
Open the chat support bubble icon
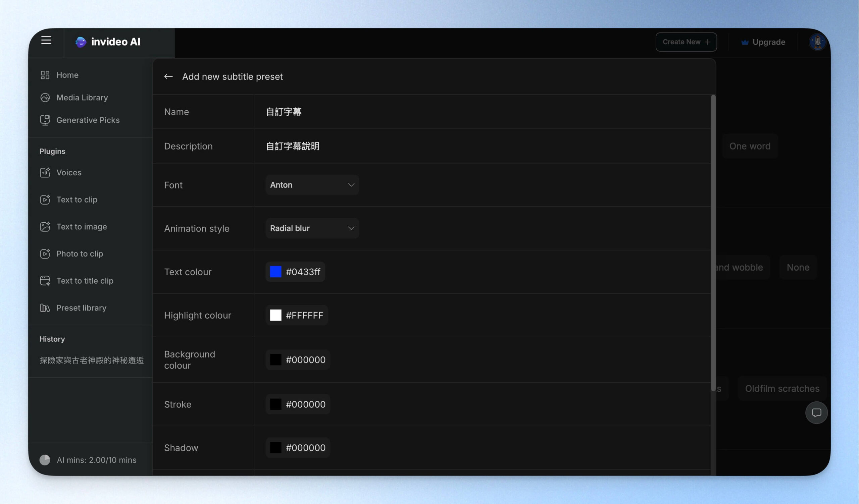(816, 412)
